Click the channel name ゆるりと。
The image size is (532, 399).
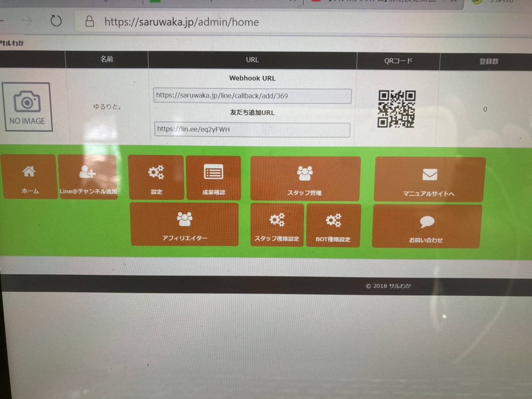pyautogui.click(x=108, y=107)
